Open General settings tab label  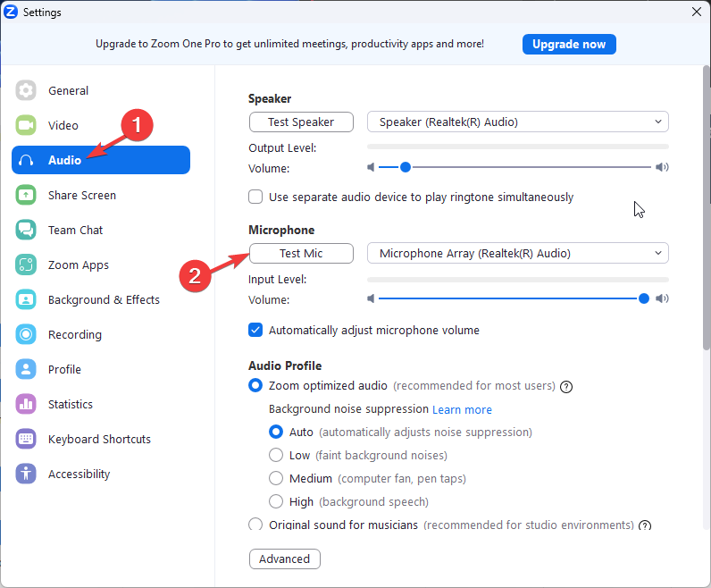point(69,91)
